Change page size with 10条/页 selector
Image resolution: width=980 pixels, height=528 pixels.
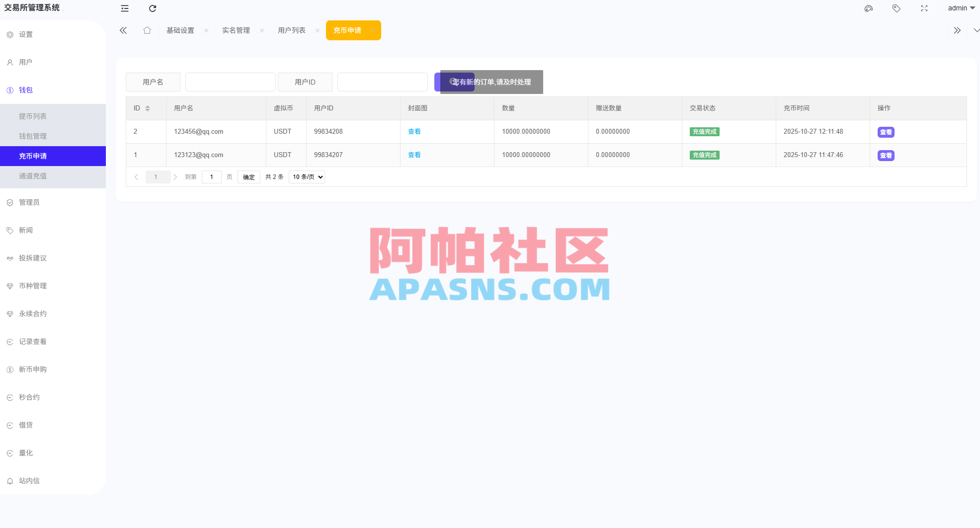[306, 176]
